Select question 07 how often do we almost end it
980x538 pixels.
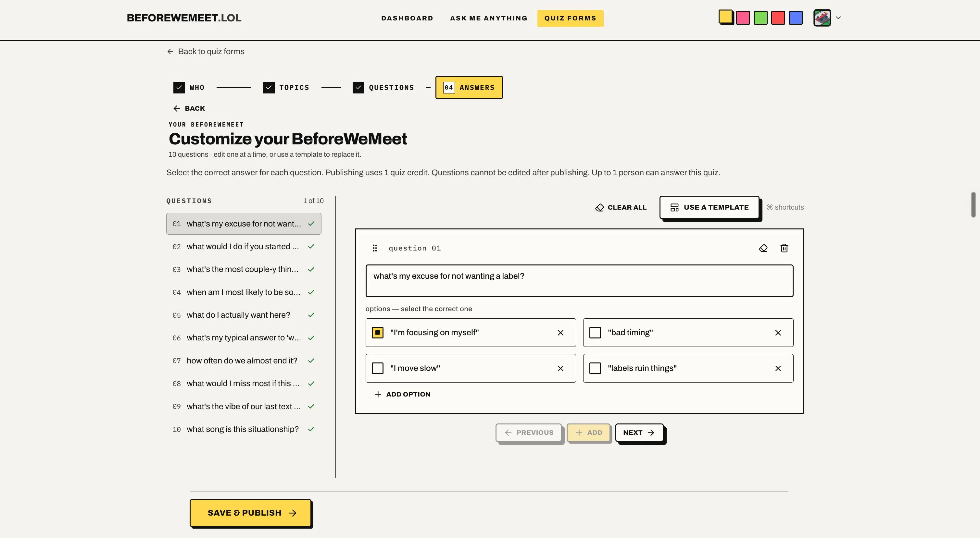(x=244, y=361)
